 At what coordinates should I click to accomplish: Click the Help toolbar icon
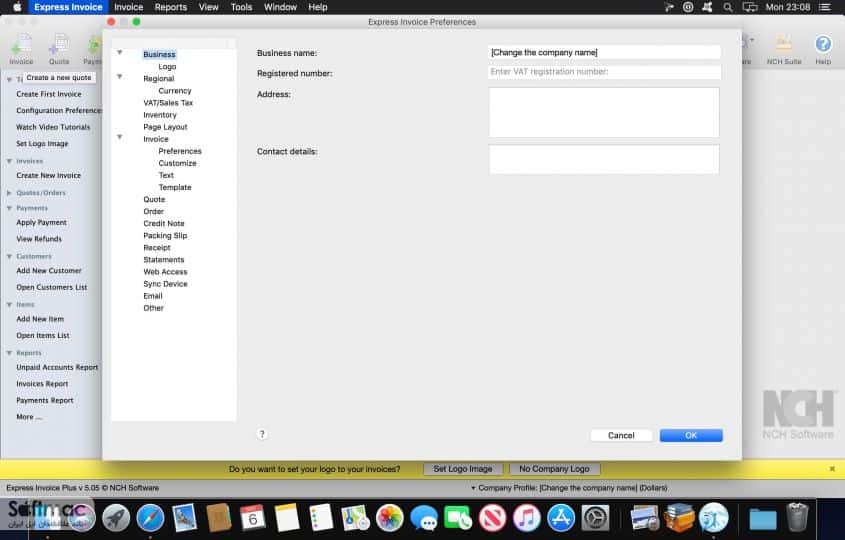pyautogui.click(x=823, y=49)
